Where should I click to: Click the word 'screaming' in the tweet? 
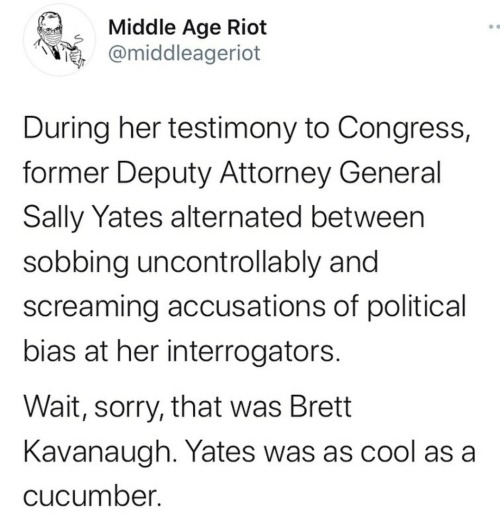91,307
